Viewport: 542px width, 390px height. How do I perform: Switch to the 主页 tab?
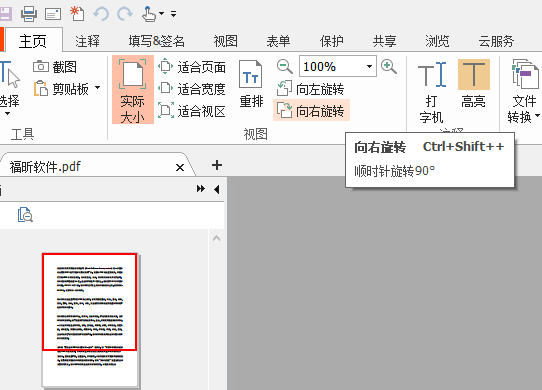[x=33, y=41]
